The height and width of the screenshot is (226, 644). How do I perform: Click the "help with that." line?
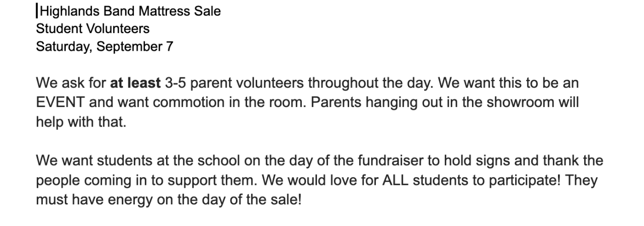(x=81, y=122)
